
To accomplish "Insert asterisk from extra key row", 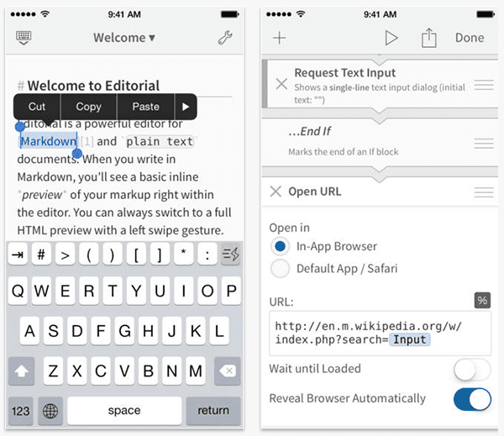I will point(183,255).
